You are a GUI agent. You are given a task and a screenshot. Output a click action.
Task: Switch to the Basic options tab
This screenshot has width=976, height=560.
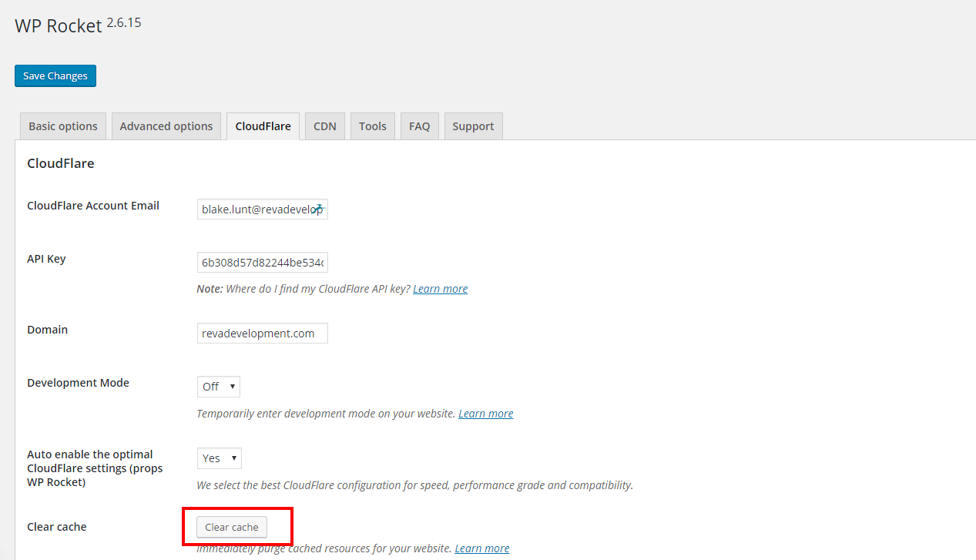click(x=63, y=126)
